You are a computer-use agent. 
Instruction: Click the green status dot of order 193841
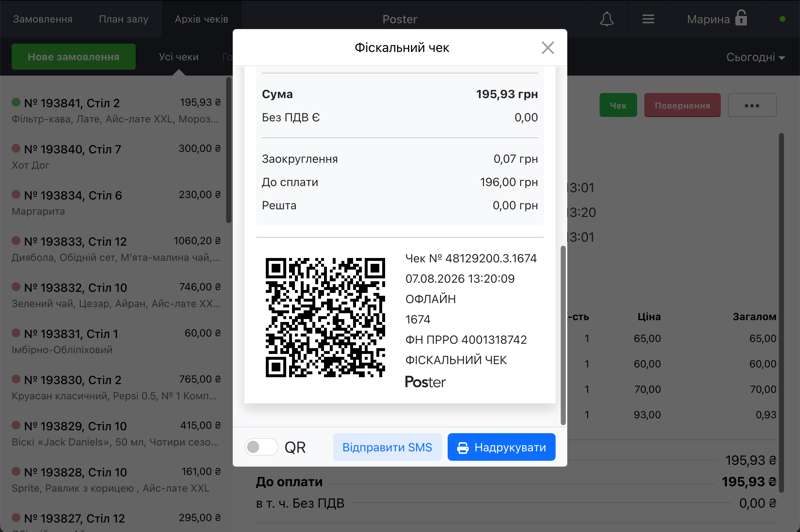click(x=16, y=102)
